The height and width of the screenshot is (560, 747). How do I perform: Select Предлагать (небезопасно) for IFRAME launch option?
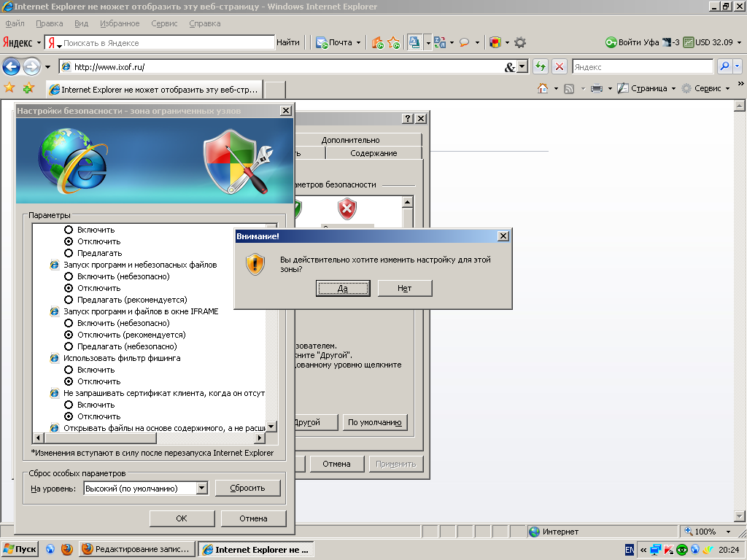69,346
